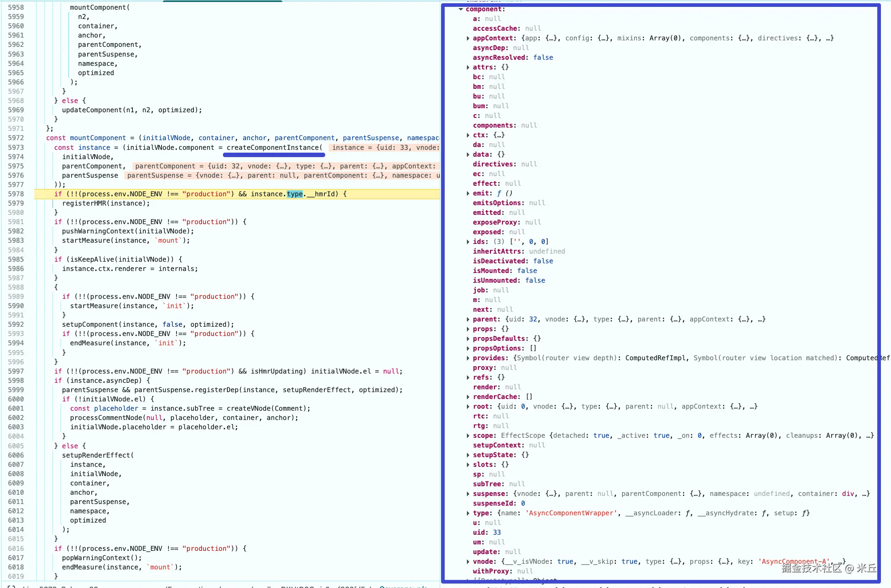Image resolution: width=891 pixels, height=588 pixels.
Task: Select the withProxy: null row
Action: (503, 571)
